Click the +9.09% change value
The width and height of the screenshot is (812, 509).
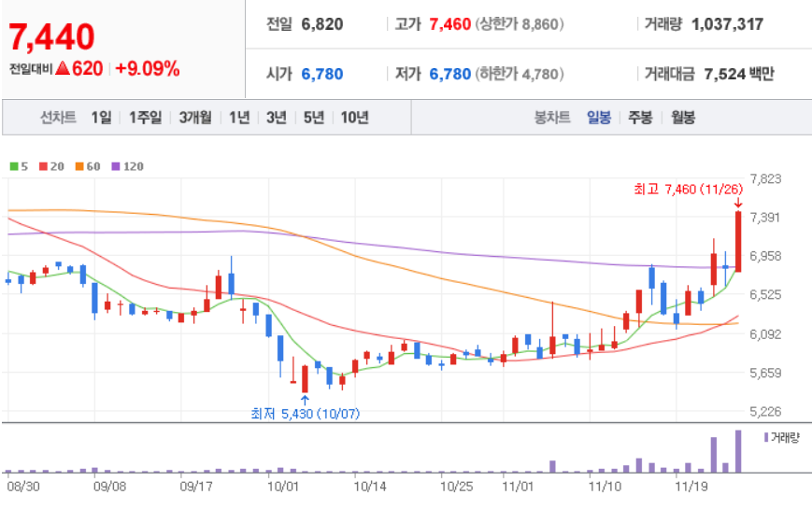pyautogui.click(x=148, y=68)
